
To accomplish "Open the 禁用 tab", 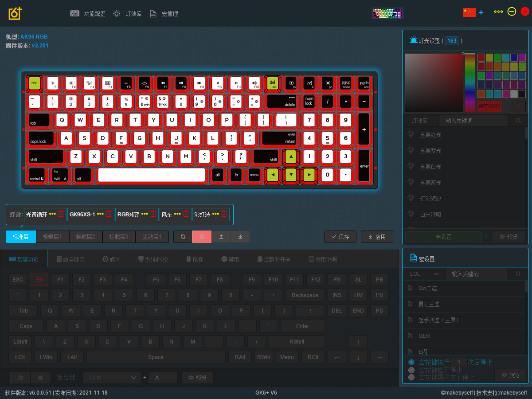I will tap(230, 259).
